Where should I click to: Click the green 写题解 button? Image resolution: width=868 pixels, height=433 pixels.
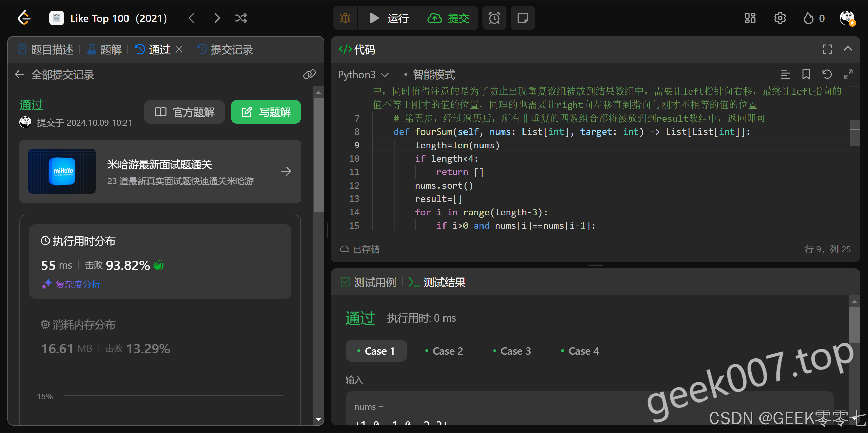pos(266,112)
